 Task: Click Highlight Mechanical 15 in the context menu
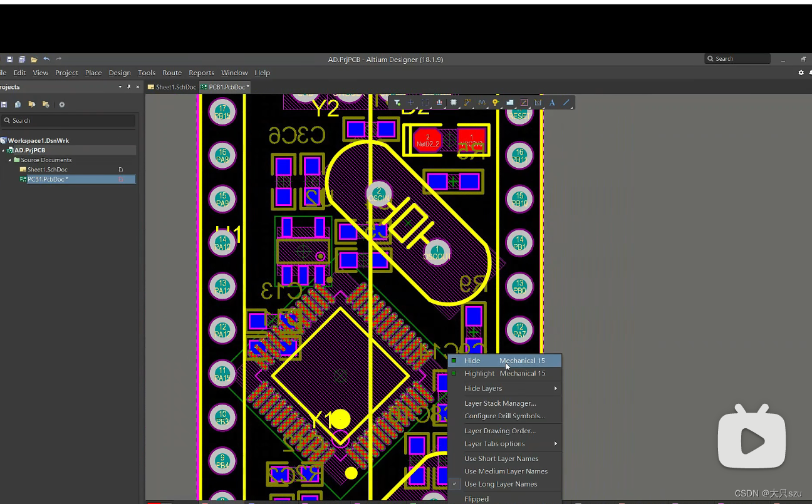point(505,373)
